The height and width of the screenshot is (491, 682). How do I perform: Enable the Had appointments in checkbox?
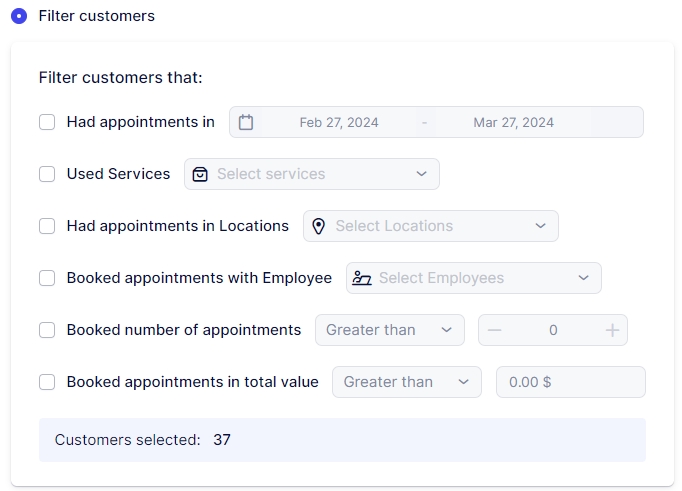pyautogui.click(x=47, y=122)
